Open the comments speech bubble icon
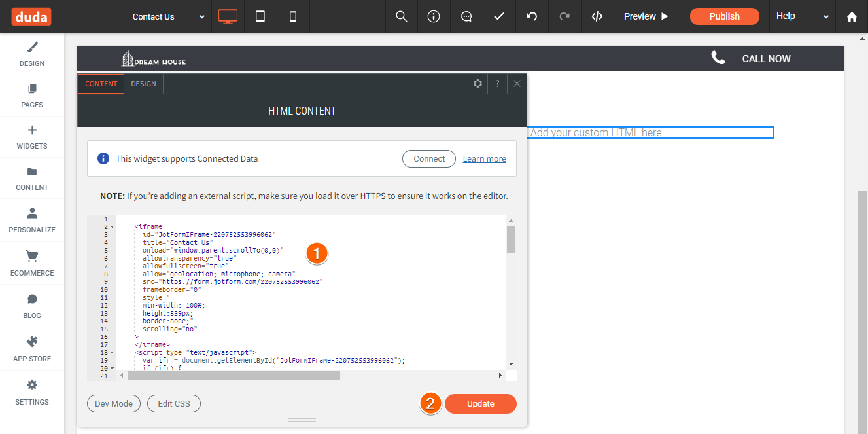 (466, 16)
